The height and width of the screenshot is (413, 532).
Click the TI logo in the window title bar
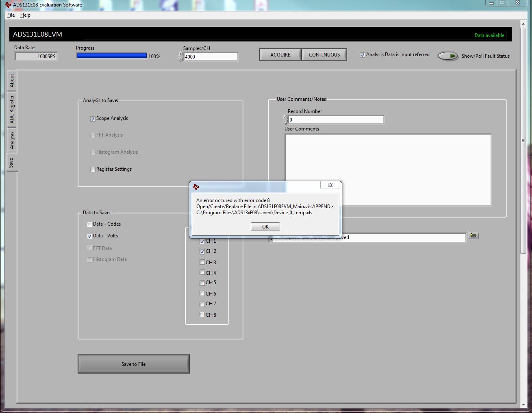click(8, 5)
